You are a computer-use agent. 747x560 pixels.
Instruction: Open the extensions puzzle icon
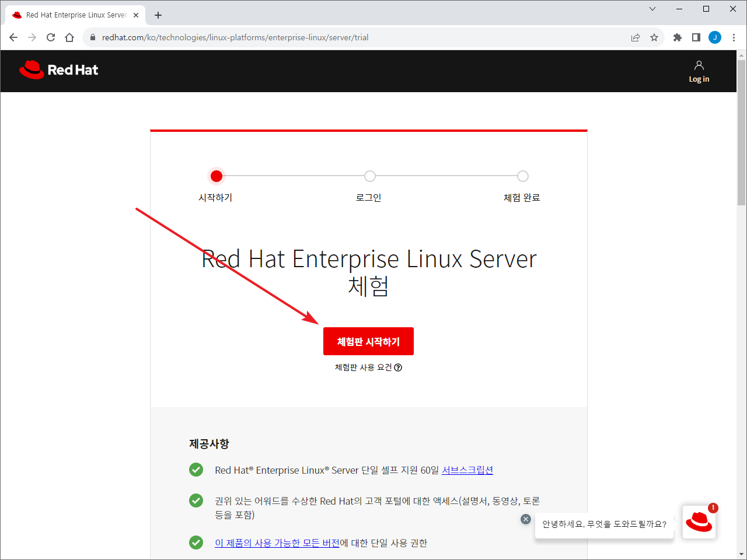pos(678,37)
